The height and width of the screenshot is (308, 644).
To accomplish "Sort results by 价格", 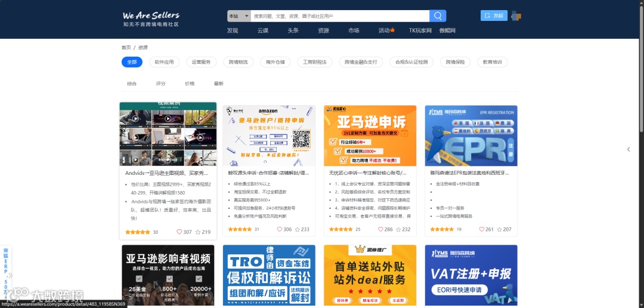I will (x=190, y=84).
